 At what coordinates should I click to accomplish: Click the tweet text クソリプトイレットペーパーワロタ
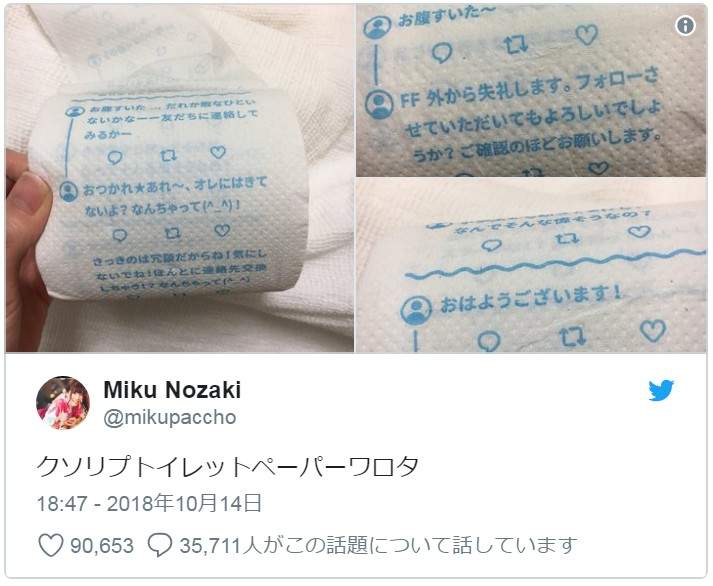coord(227,467)
